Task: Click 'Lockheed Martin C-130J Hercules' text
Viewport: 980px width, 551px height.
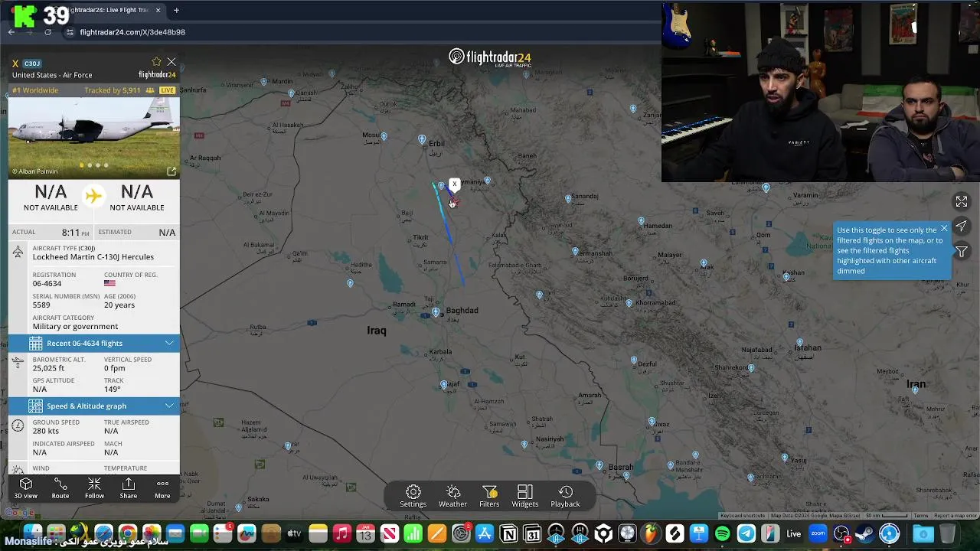Action: coord(93,256)
